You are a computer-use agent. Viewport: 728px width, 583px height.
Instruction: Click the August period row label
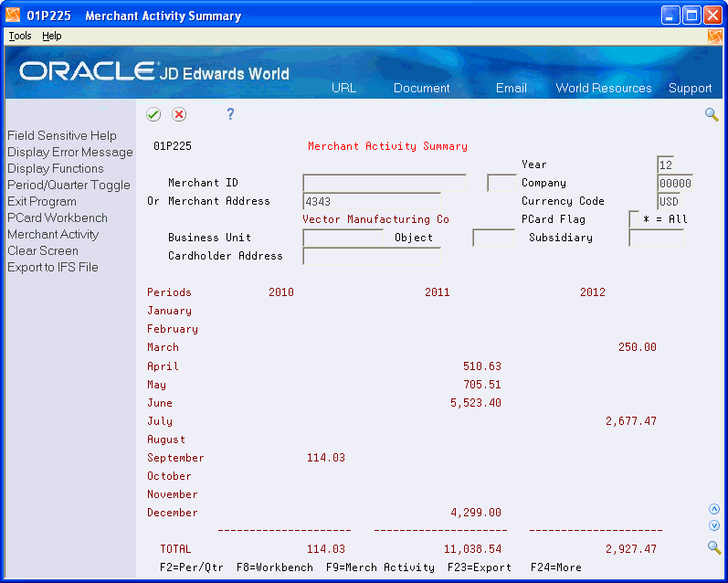pyautogui.click(x=166, y=440)
